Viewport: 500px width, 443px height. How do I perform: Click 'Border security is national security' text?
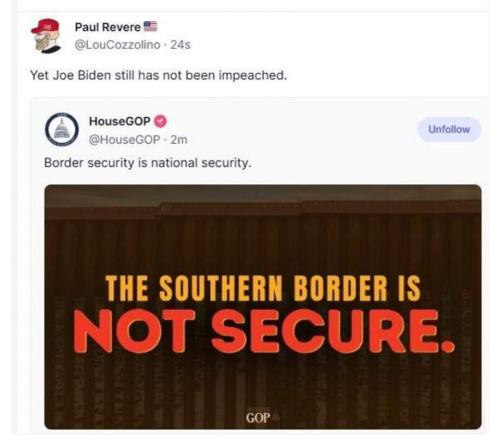[x=148, y=163]
